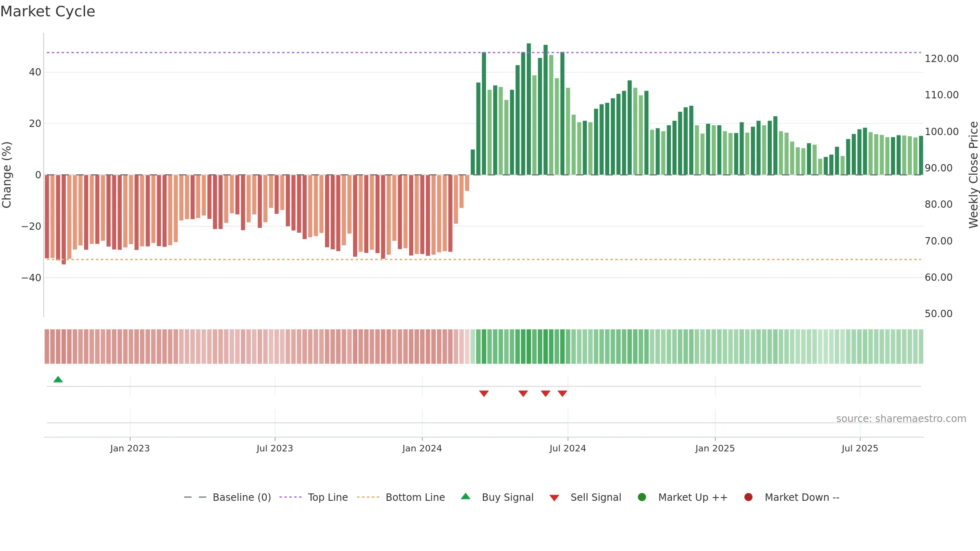Click the Jan 2023 axis label
980x551 pixels.
[130, 449]
